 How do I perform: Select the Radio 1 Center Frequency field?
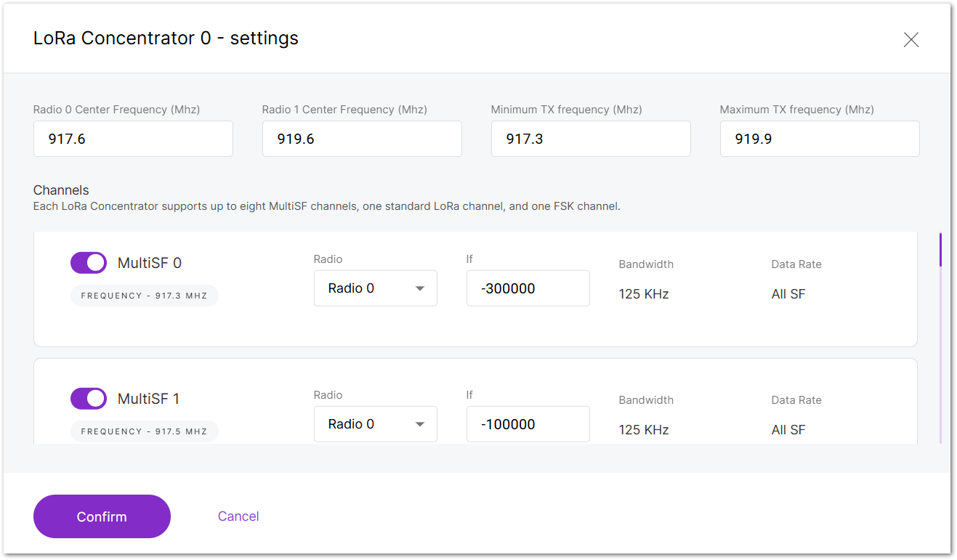pyautogui.click(x=362, y=138)
